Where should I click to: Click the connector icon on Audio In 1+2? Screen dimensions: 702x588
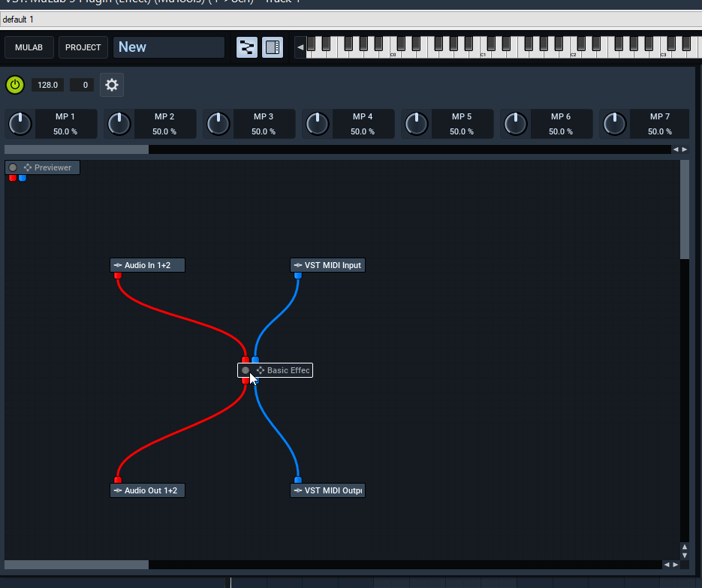118,265
